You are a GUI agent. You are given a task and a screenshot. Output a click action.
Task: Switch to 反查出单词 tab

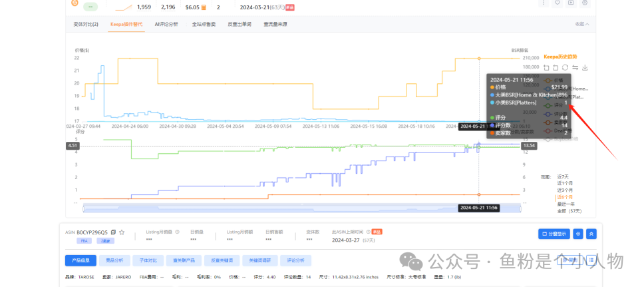(x=240, y=24)
